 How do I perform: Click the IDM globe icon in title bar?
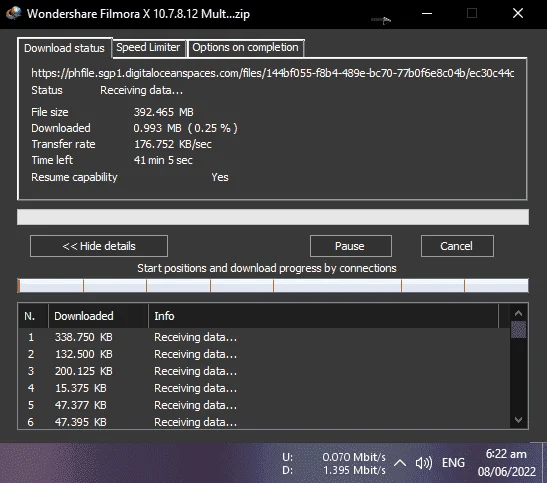13,13
